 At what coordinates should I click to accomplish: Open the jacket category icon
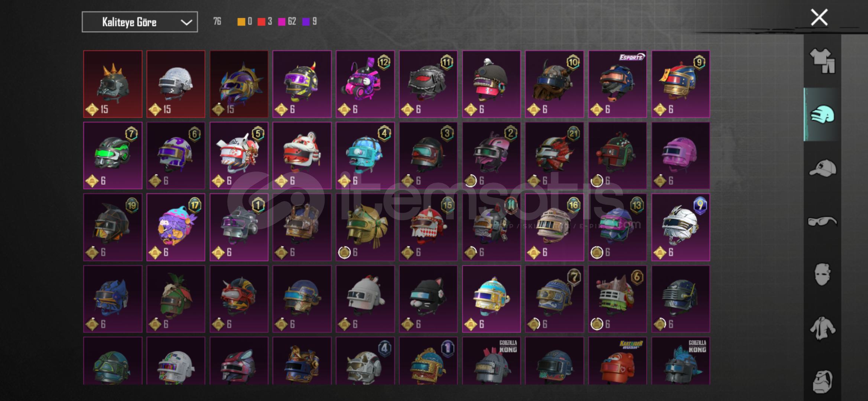[822, 328]
